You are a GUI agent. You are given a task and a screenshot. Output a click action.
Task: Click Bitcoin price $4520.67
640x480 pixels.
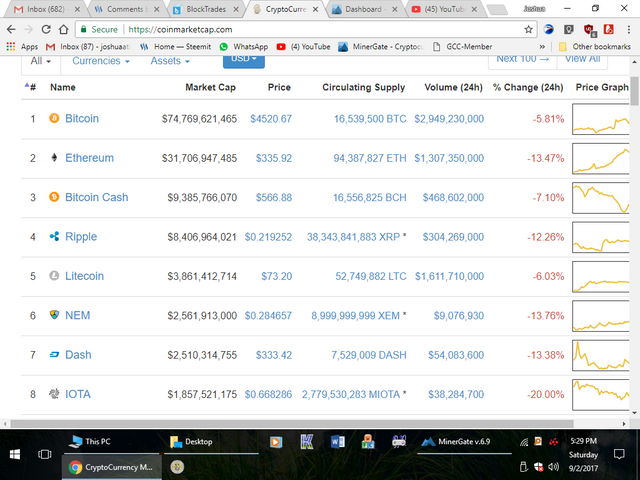tap(271, 119)
